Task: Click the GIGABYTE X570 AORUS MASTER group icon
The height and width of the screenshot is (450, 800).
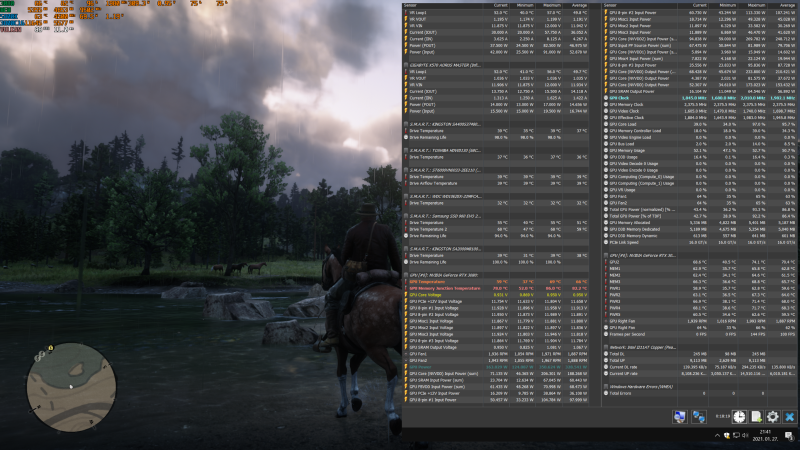Action: 406,65
